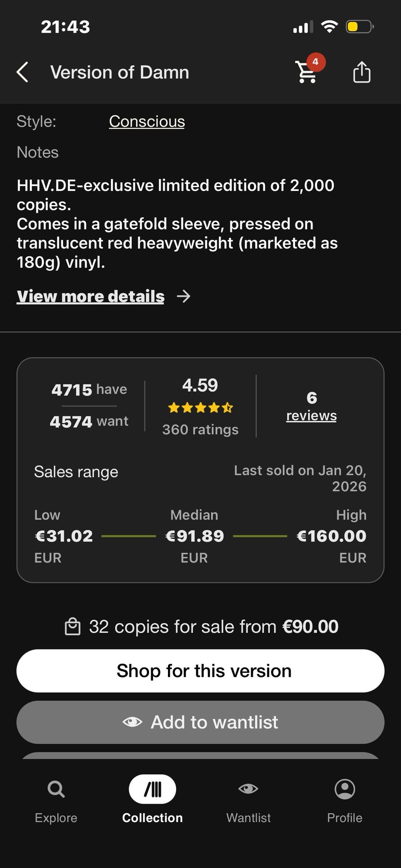401x868 pixels.
Task: Tap the median price €91.89
Action: tap(195, 536)
